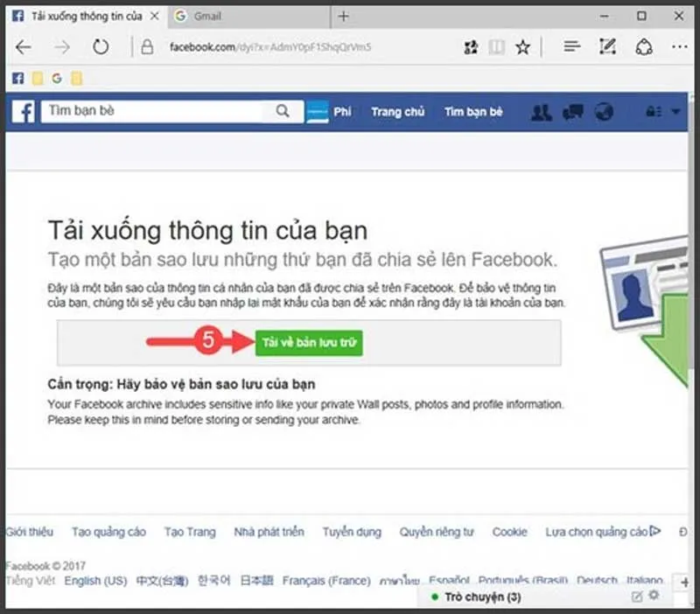
Task: Click the Facebook logo icon
Action: coord(24,112)
